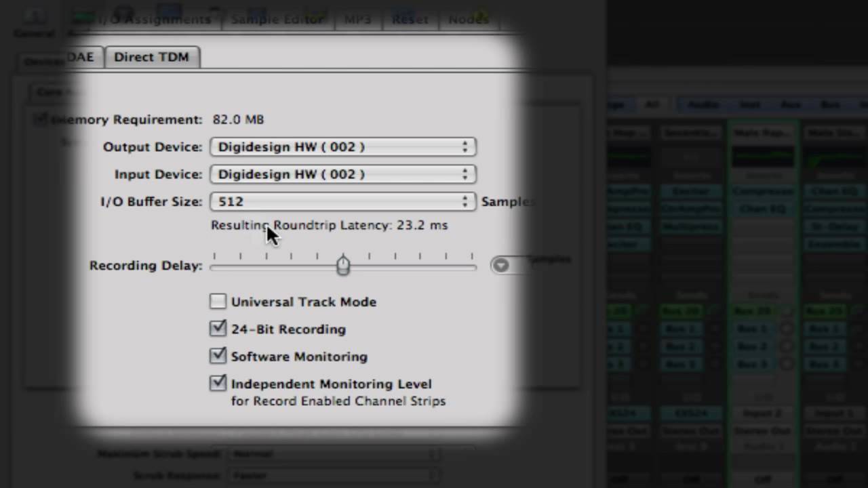Click the 82.0 MB memory value
The width and height of the screenshot is (868, 488).
point(238,119)
